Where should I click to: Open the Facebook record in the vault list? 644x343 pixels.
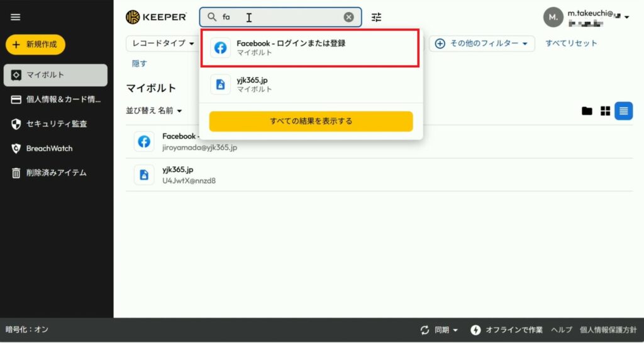tap(379, 142)
